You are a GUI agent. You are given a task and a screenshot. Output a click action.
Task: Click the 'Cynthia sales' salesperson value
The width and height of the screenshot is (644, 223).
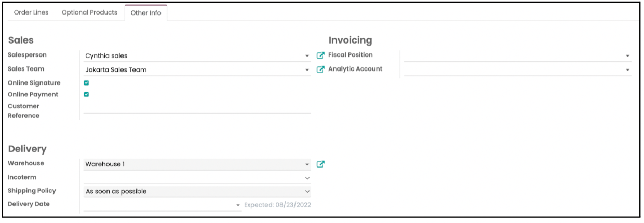[x=106, y=56]
